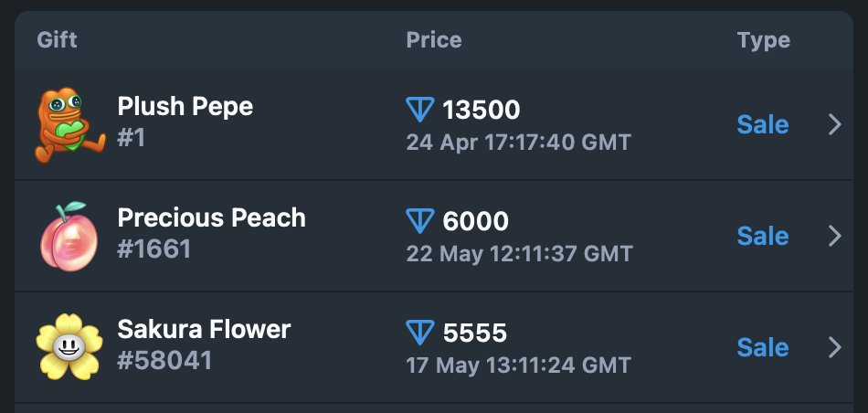Click the 24 Apr 17:17:40 GMT timestamp
Screen dimensions: 868x413
click(x=519, y=143)
